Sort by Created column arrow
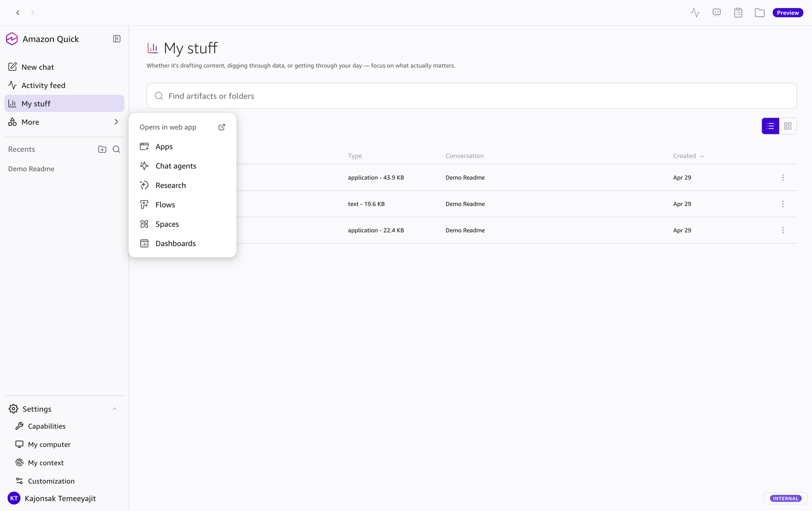812x511 pixels. [702, 156]
